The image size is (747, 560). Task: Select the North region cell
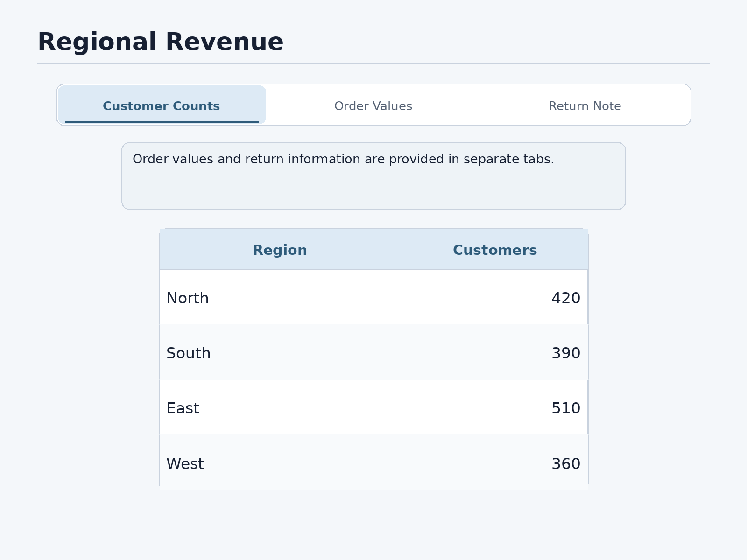pyautogui.click(x=280, y=297)
